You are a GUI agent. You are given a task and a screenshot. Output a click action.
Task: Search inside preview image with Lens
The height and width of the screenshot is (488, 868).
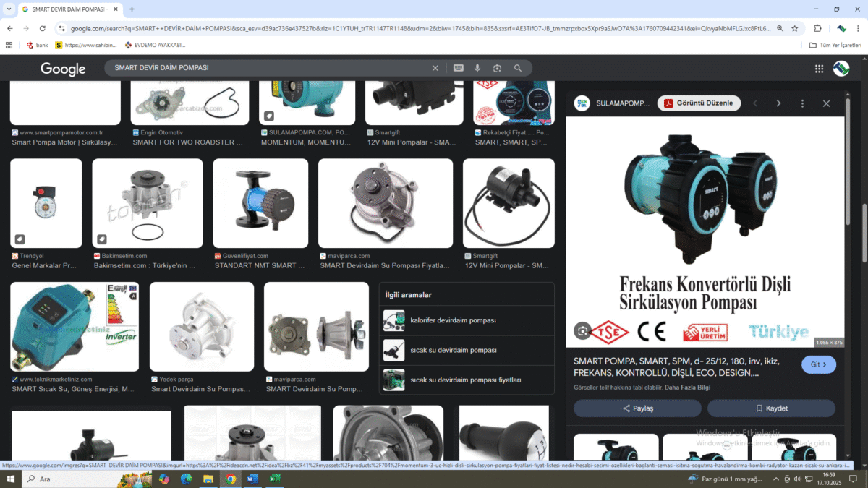(x=583, y=331)
